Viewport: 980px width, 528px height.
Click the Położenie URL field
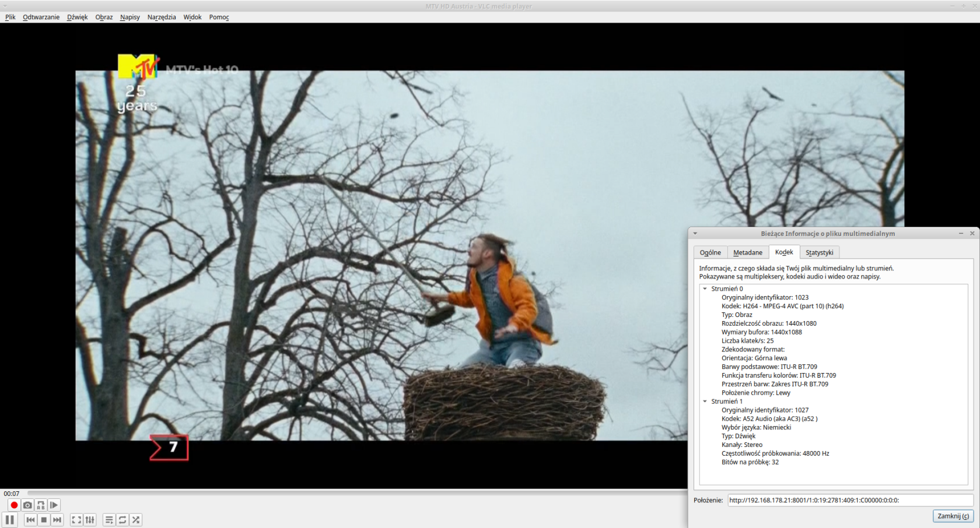click(x=850, y=500)
